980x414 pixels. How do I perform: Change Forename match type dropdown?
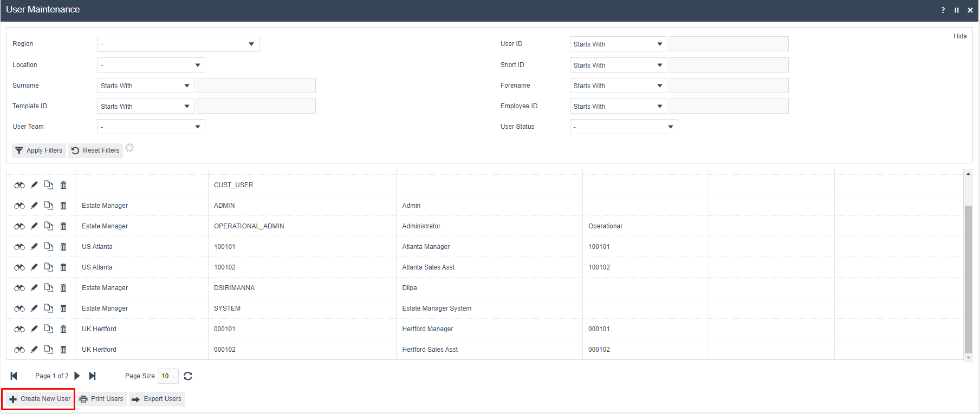tap(619, 86)
